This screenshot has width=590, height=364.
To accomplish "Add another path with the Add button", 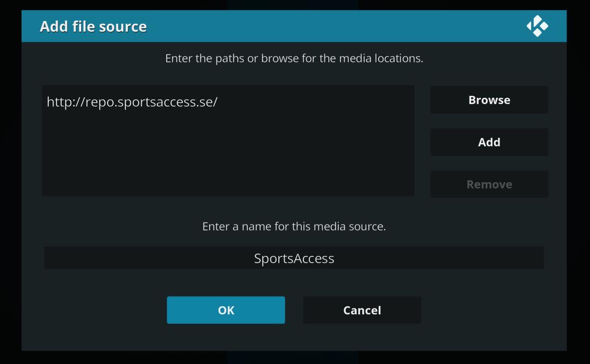I will [489, 142].
